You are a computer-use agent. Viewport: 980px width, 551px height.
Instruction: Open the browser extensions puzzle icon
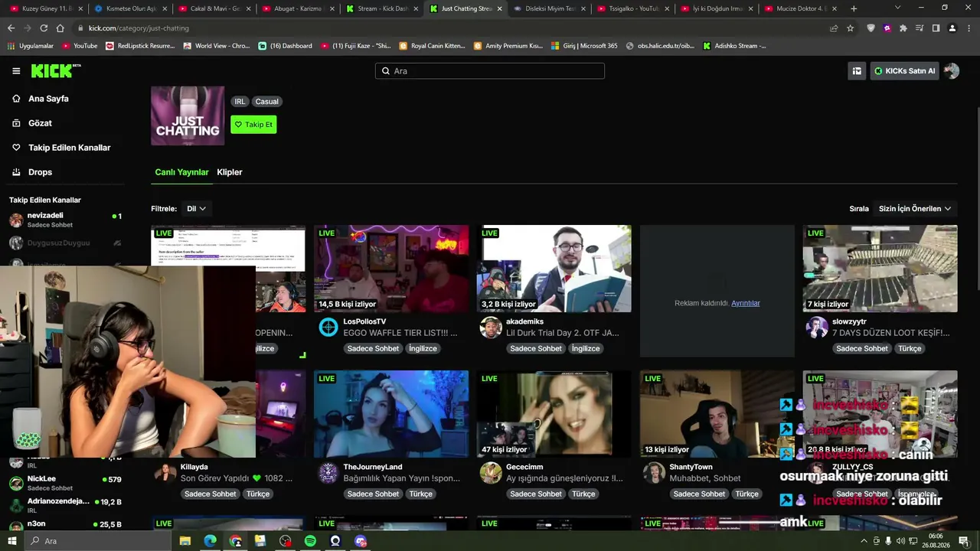903,28
